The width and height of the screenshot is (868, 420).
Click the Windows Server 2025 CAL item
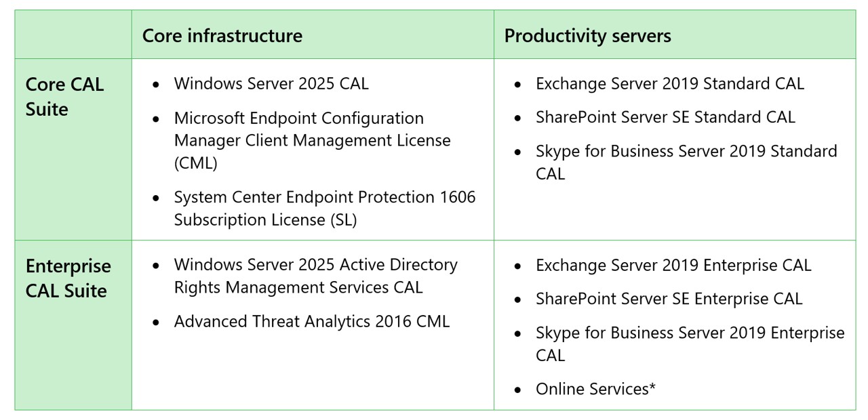(x=271, y=83)
